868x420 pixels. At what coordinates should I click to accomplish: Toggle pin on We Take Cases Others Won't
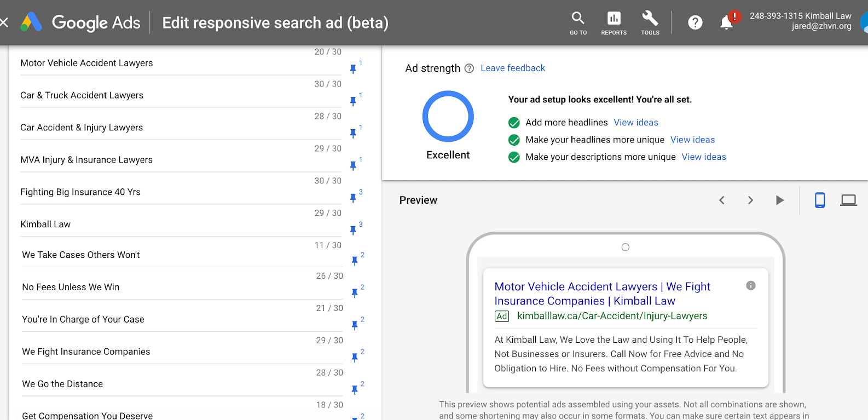pyautogui.click(x=355, y=261)
